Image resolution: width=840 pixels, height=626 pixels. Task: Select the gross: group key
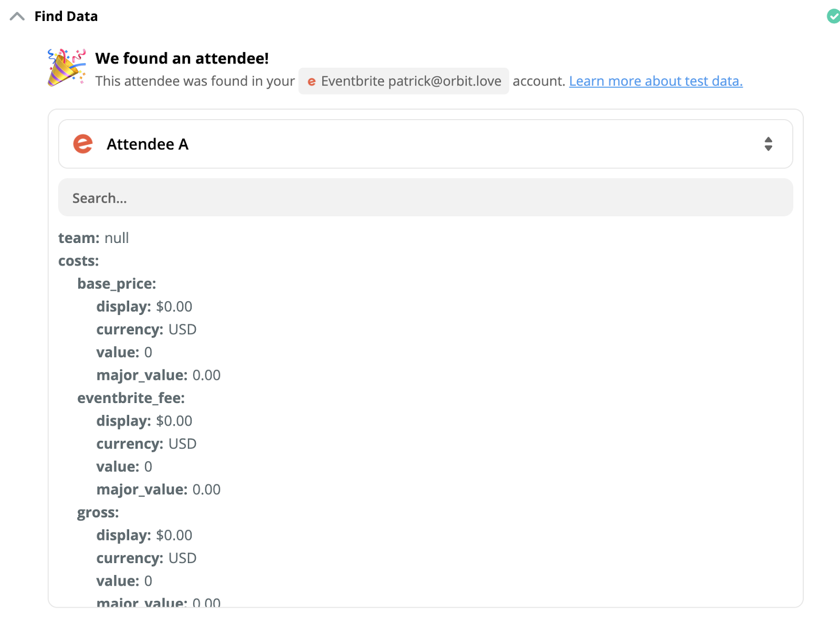[x=98, y=513]
